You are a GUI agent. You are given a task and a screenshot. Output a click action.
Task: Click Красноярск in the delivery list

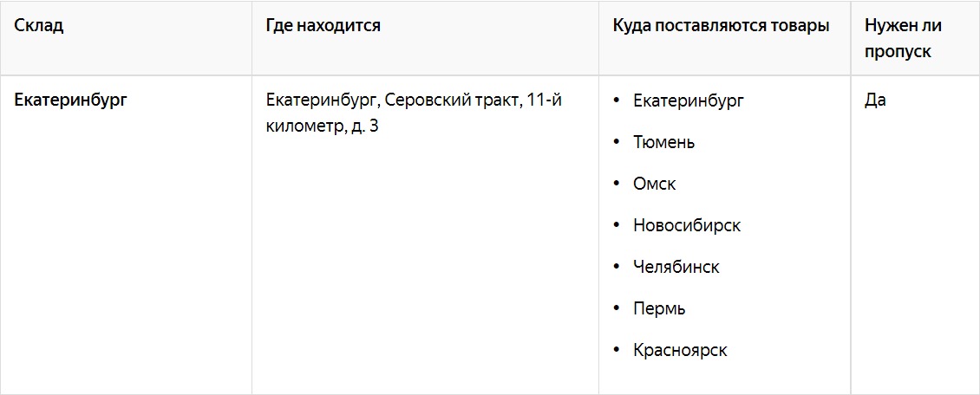(x=680, y=350)
